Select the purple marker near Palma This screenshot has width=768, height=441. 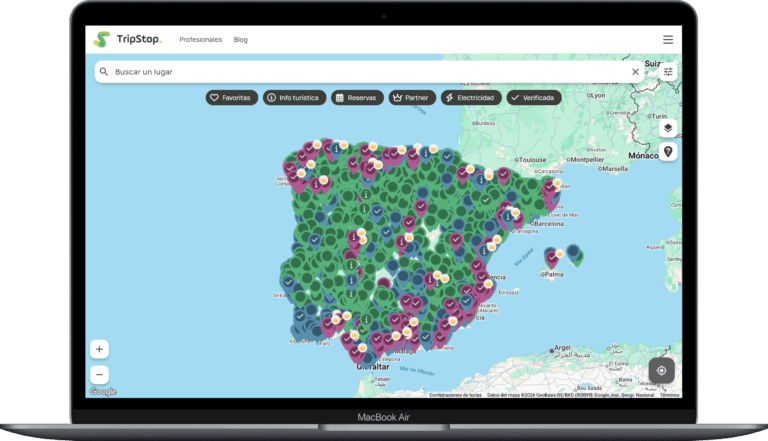(552, 259)
